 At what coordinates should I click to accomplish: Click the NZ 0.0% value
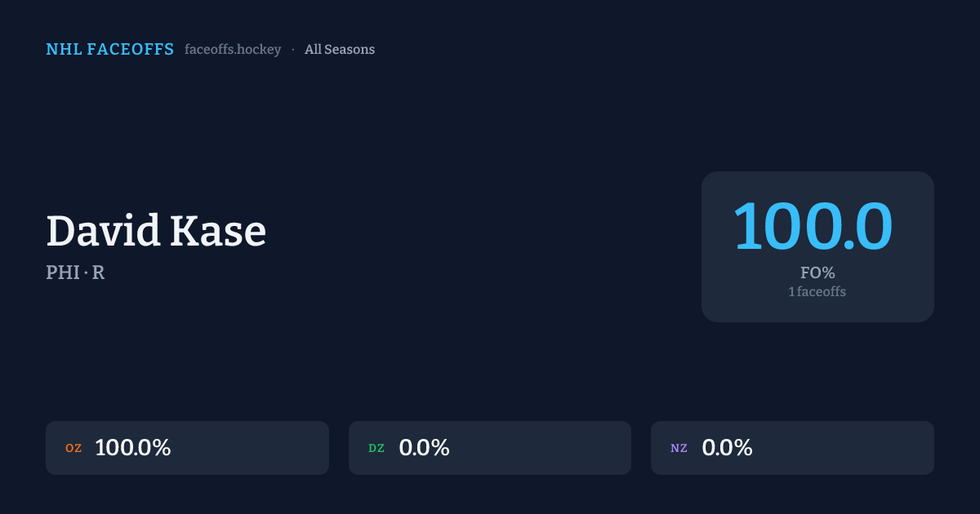click(727, 448)
